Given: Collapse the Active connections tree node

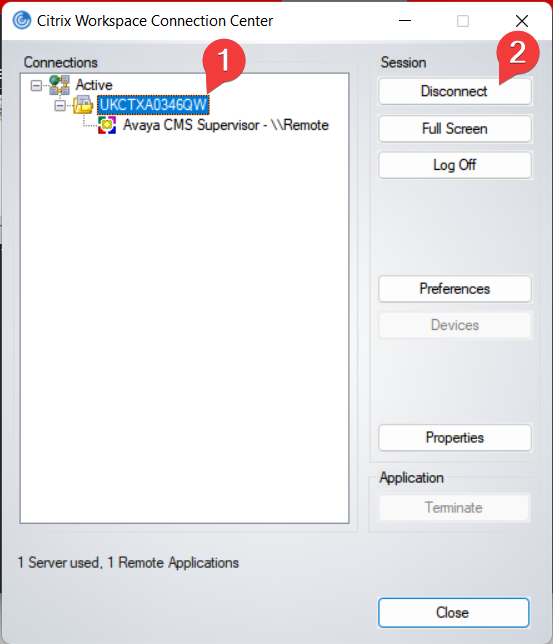Looking at the screenshot, I should tap(36, 85).
